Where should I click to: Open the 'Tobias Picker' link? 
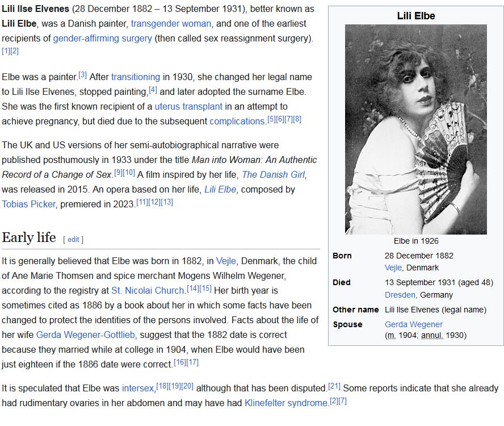click(x=28, y=204)
